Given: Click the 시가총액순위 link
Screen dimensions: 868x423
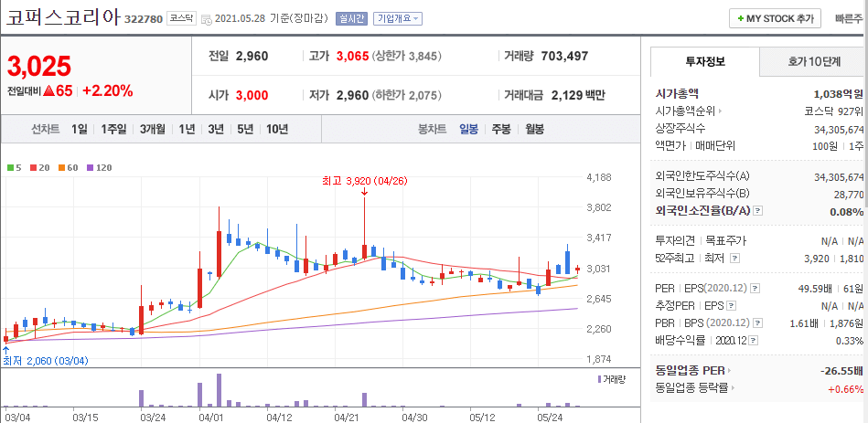Looking at the screenshot, I should (x=686, y=111).
